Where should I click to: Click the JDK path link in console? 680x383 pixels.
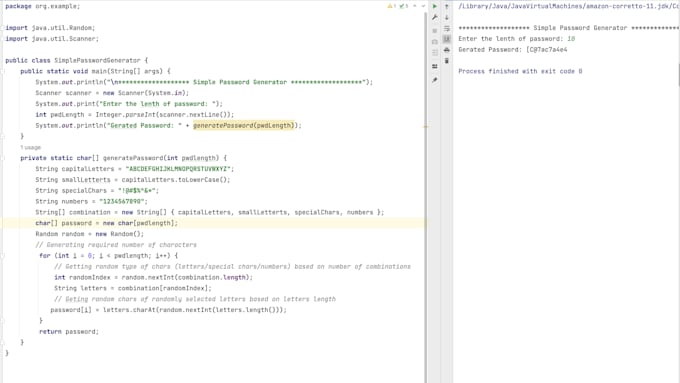point(569,6)
